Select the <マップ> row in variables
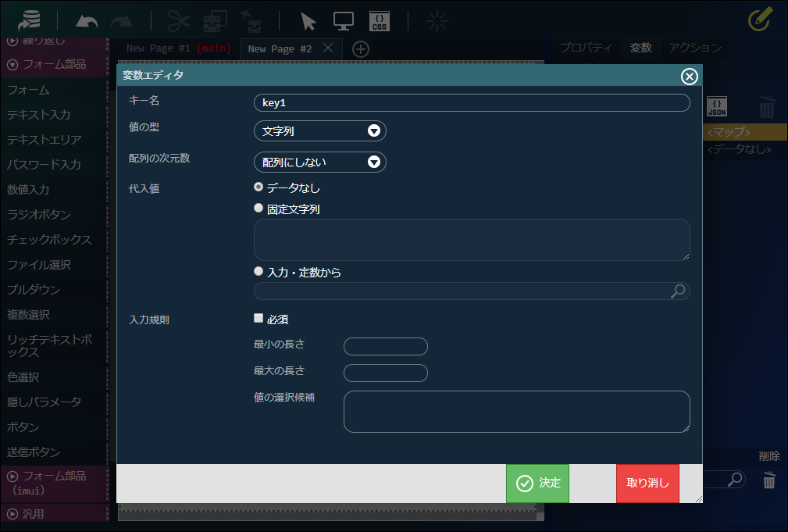Screen dimensions: 788x532 [745, 132]
